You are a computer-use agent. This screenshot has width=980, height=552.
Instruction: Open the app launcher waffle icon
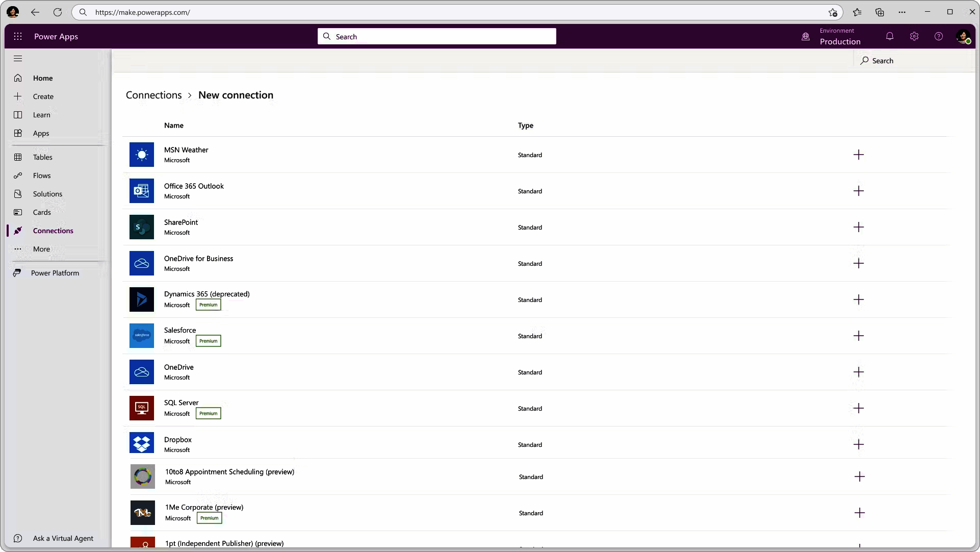(18, 36)
